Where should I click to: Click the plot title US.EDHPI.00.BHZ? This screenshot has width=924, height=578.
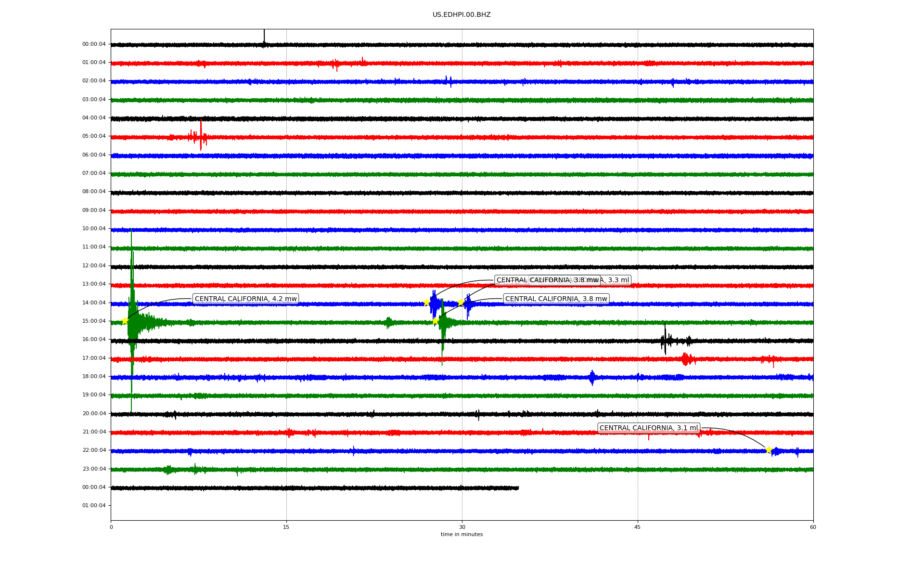click(x=462, y=15)
